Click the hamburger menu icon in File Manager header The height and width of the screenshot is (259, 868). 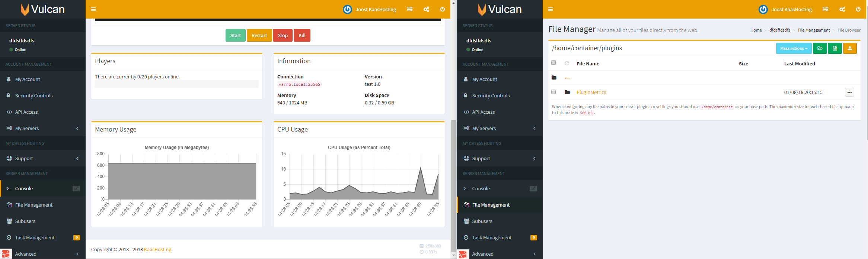(x=551, y=9)
